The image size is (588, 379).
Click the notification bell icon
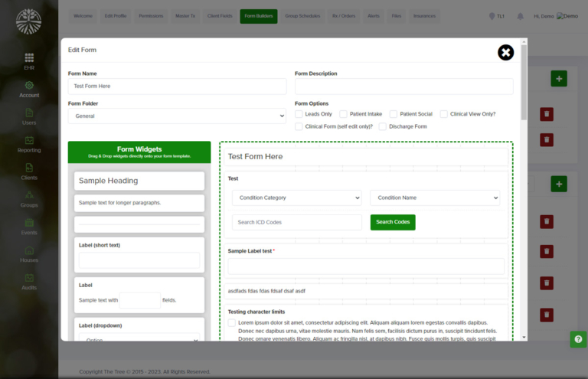click(x=521, y=16)
